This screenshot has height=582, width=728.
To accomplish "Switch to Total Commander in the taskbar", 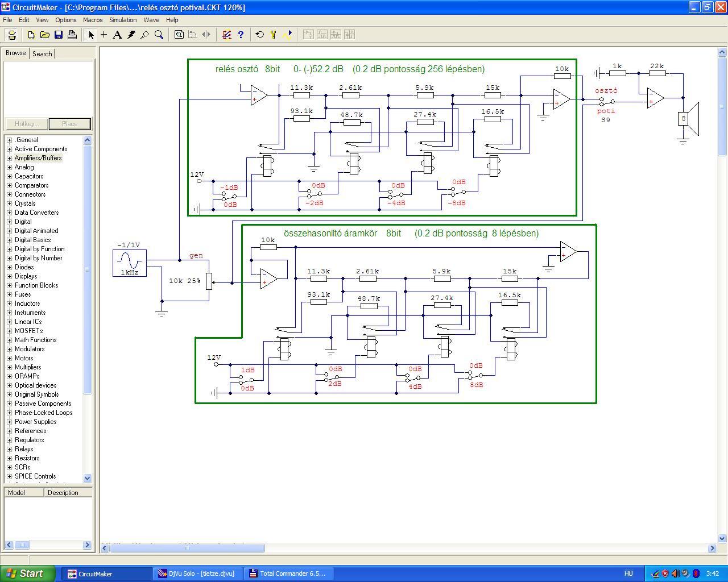I will point(290,573).
